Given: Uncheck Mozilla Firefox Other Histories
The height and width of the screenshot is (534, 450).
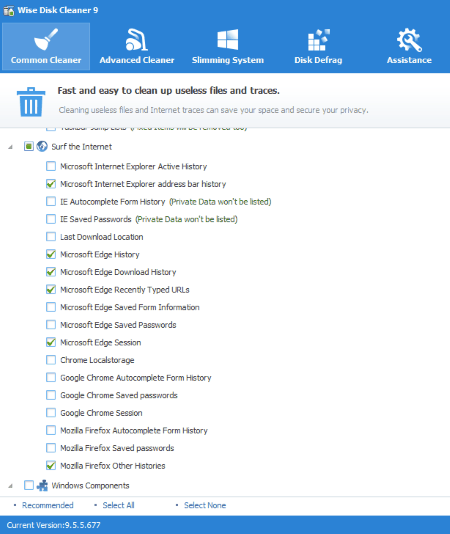Looking at the screenshot, I should coord(51,466).
